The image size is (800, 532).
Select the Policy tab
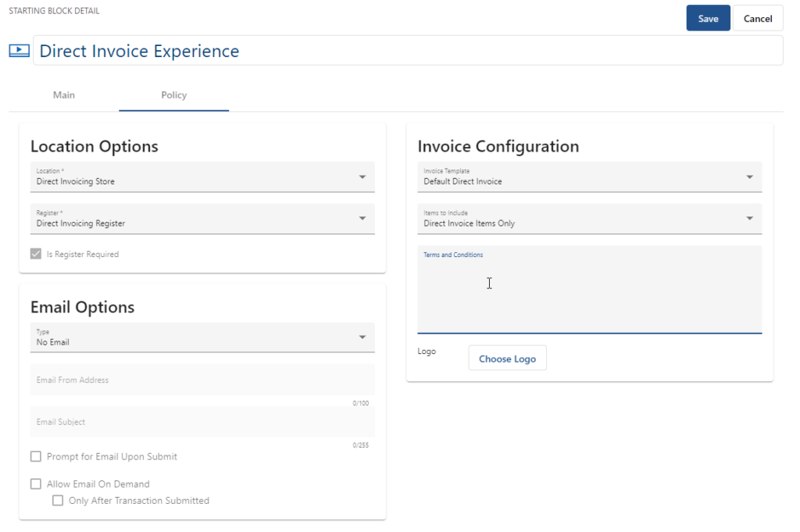[x=173, y=95]
